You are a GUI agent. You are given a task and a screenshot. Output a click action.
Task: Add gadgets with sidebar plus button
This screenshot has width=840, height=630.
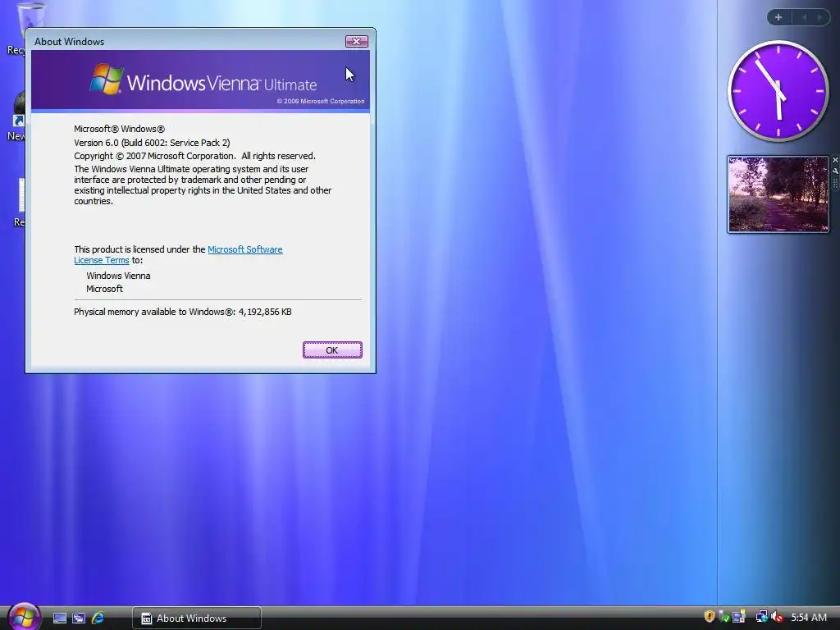click(x=778, y=17)
